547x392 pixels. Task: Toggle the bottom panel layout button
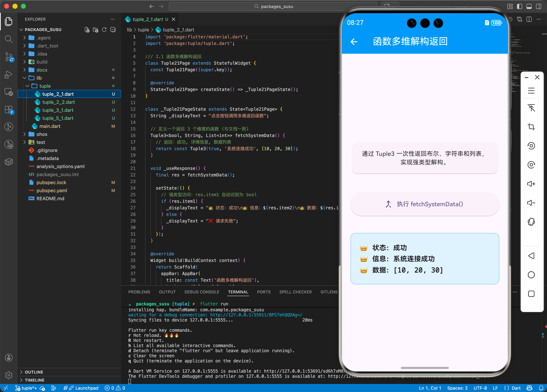point(529,7)
